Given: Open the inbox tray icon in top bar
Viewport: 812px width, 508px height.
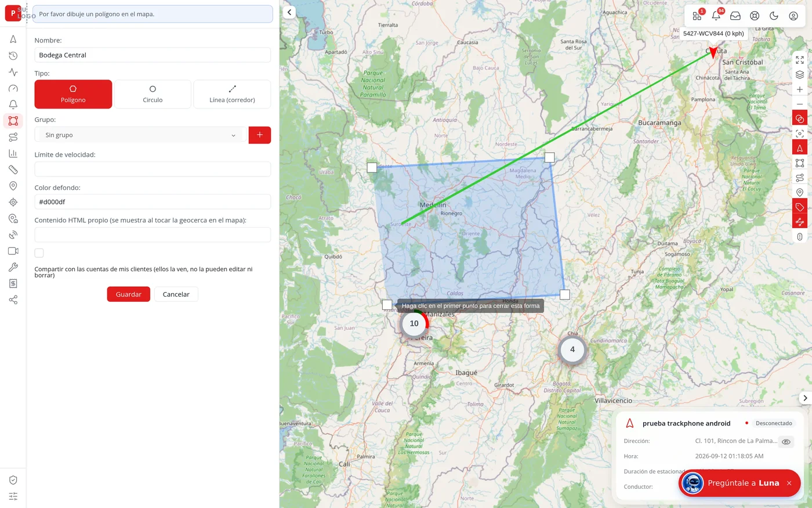Looking at the screenshot, I should pyautogui.click(x=735, y=16).
